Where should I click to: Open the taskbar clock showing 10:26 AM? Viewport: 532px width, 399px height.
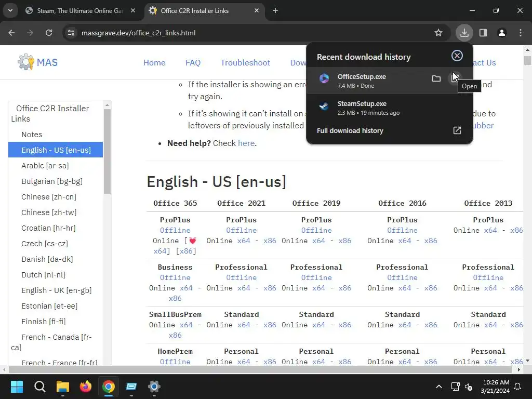pos(495,387)
